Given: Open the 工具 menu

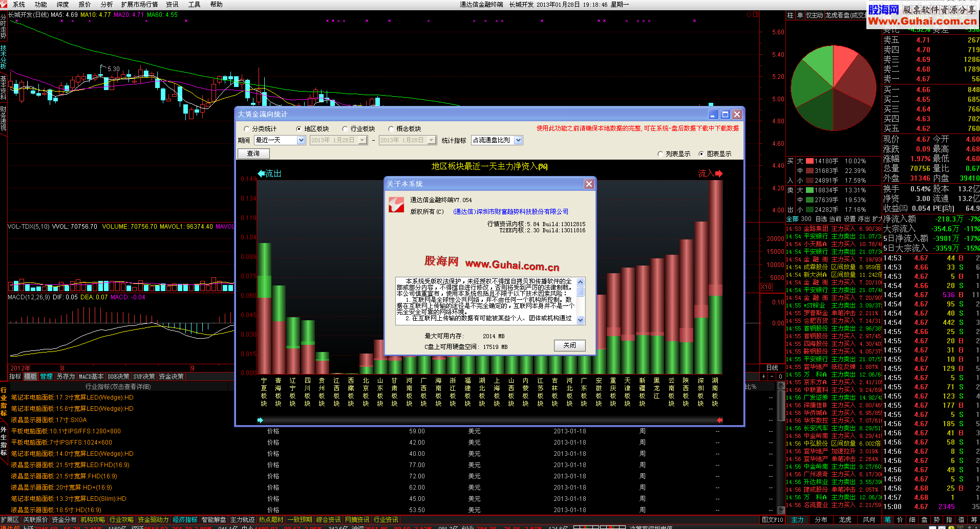Looking at the screenshot, I should (194, 4).
